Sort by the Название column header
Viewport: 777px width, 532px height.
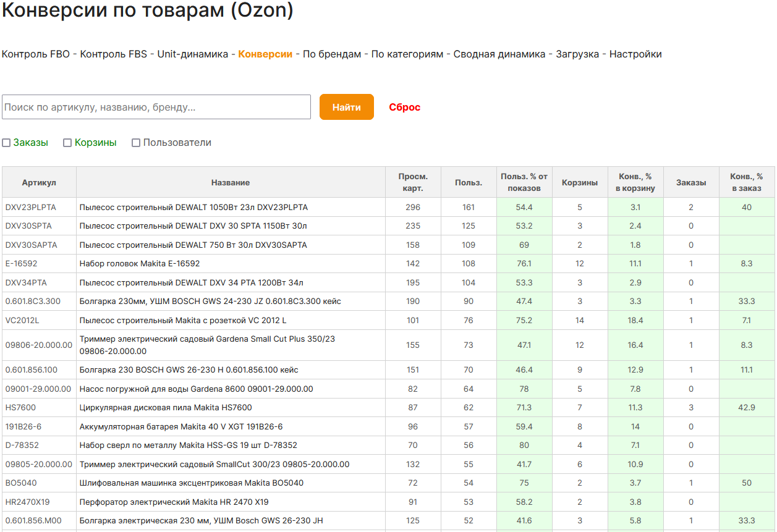pos(231,182)
